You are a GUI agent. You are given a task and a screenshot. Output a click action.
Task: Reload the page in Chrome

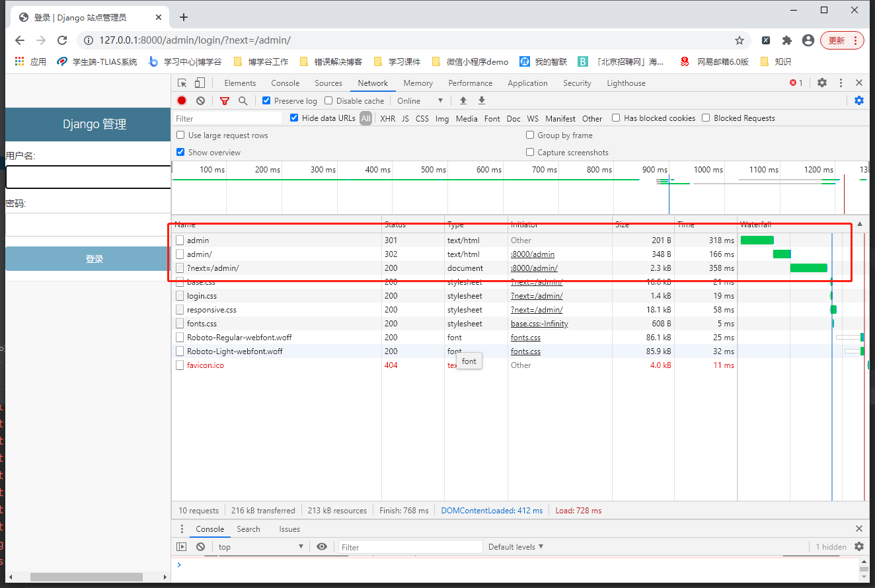62,40
